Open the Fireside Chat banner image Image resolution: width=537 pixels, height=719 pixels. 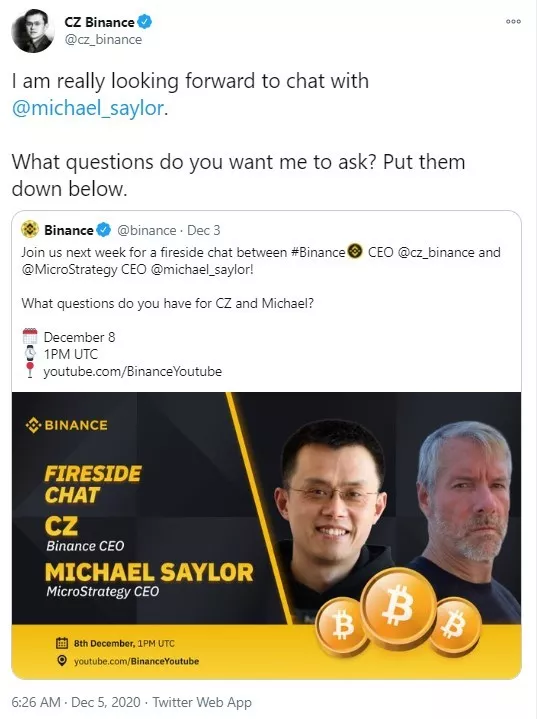click(x=266, y=536)
